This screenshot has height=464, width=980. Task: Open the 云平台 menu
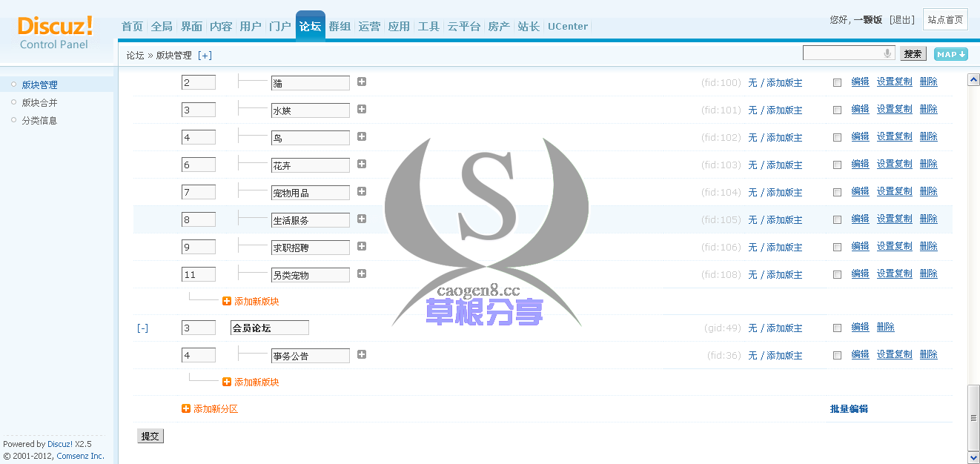click(x=463, y=26)
